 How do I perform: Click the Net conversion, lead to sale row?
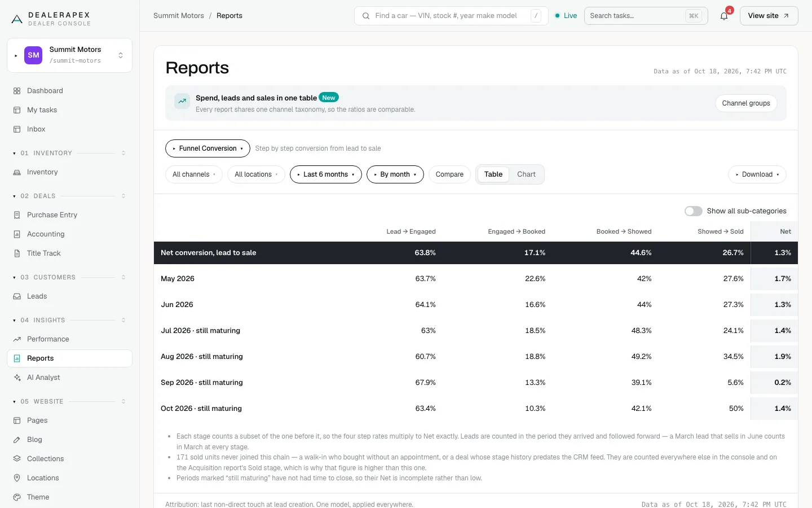tap(476, 253)
